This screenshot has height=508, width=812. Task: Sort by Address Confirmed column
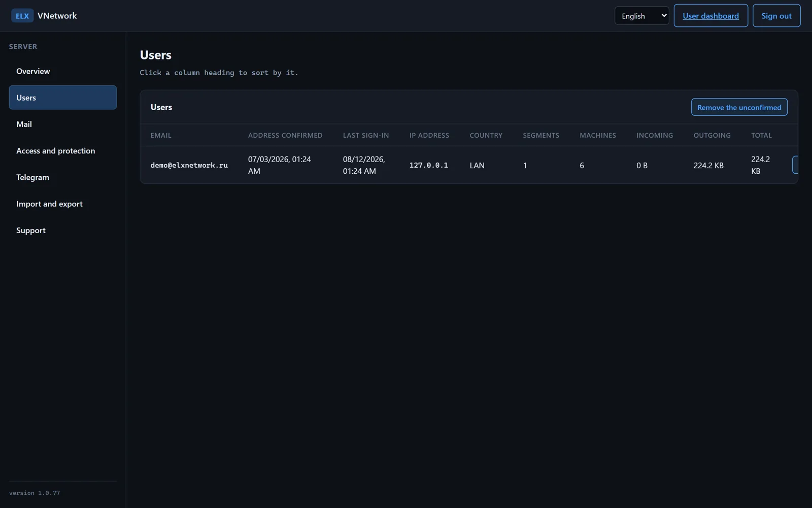[285, 135]
